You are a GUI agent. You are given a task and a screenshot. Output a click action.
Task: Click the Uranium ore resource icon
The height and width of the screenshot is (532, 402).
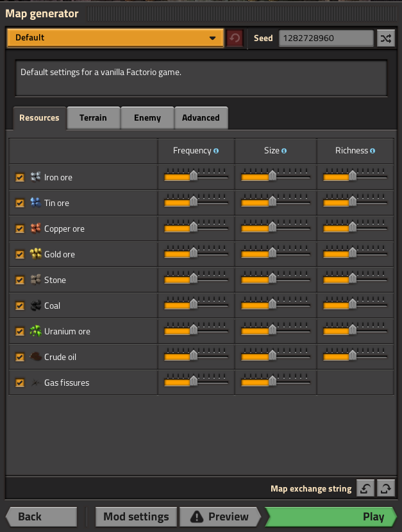click(x=36, y=331)
